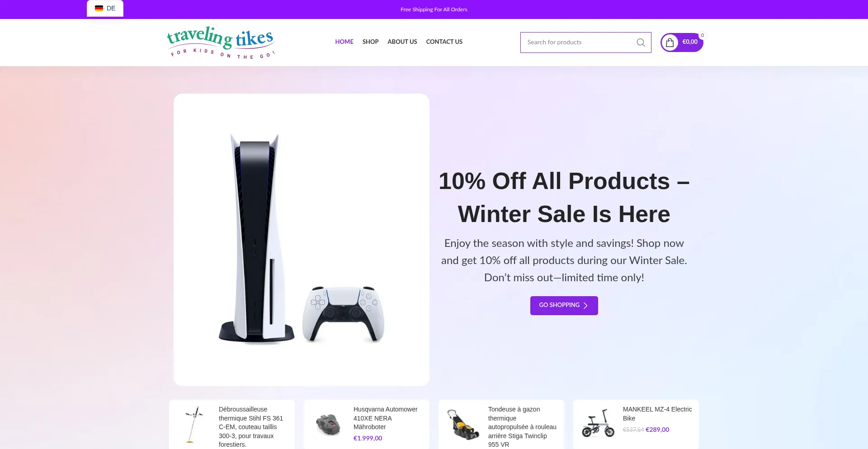Click the PlayStation 5 hero image
Viewport: 868px width, 449px height.
tap(302, 240)
